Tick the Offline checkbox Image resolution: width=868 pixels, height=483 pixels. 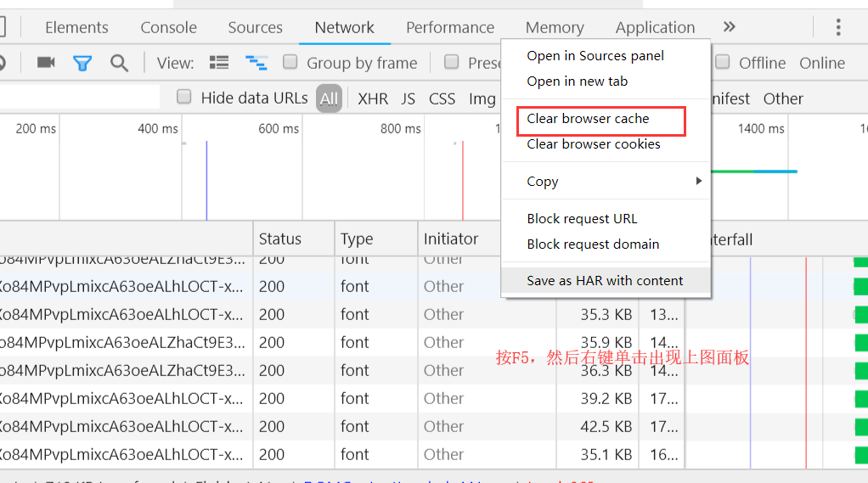(x=722, y=62)
